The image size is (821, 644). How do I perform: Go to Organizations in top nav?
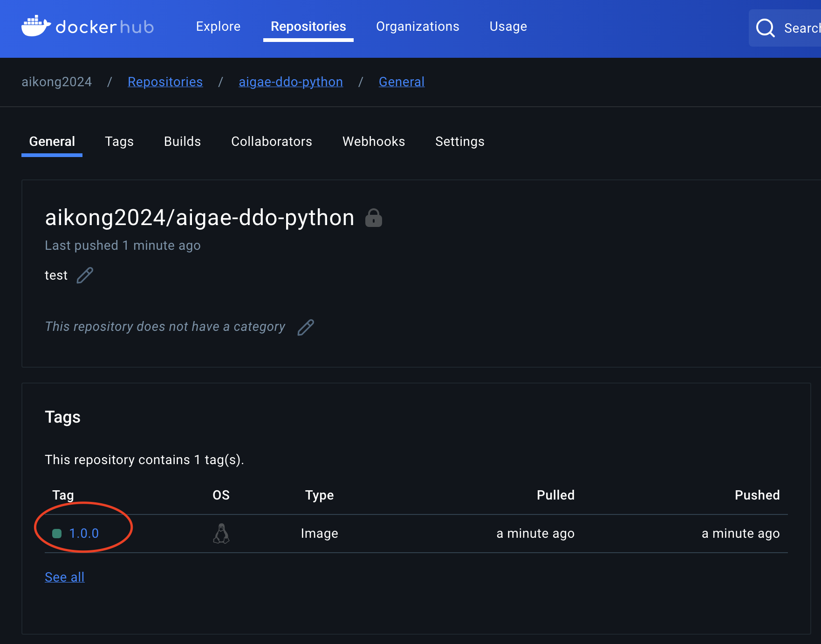(417, 27)
